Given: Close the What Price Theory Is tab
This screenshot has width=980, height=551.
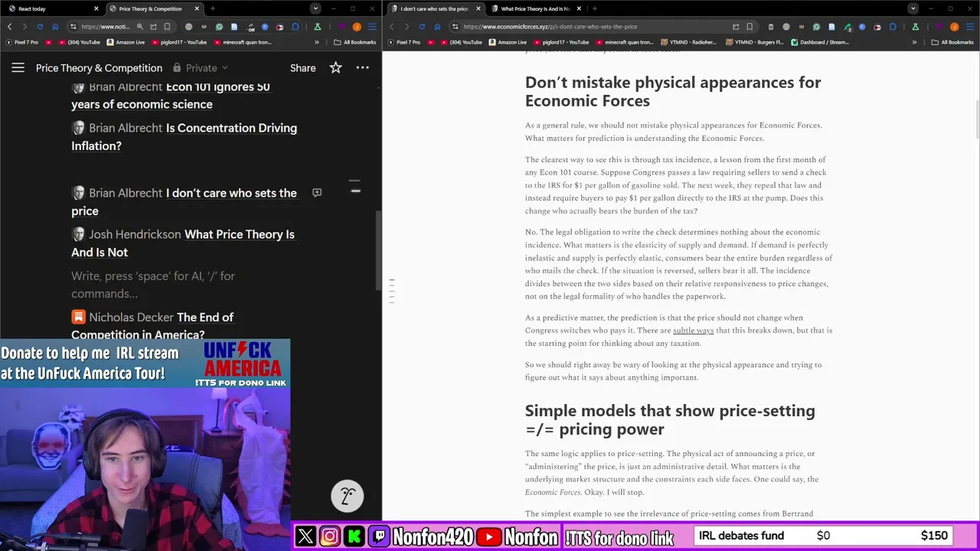Looking at the screenshot, I should [x=579, y=8].
